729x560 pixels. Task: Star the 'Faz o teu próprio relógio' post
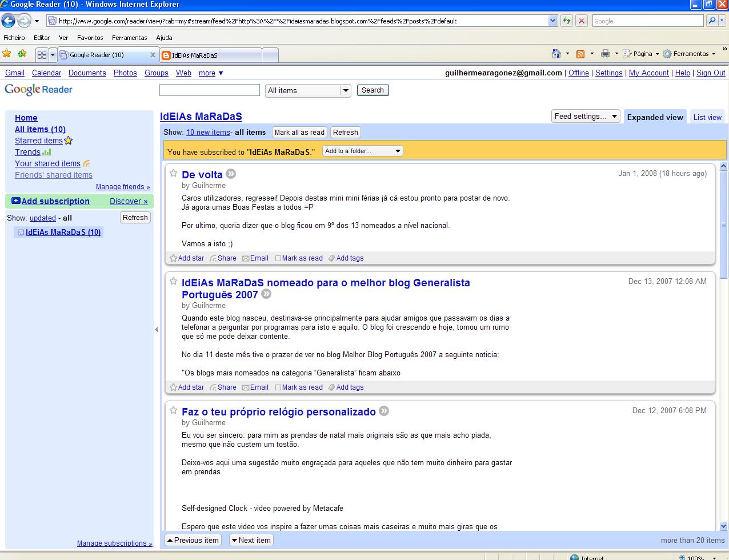(x=173, y=410)
